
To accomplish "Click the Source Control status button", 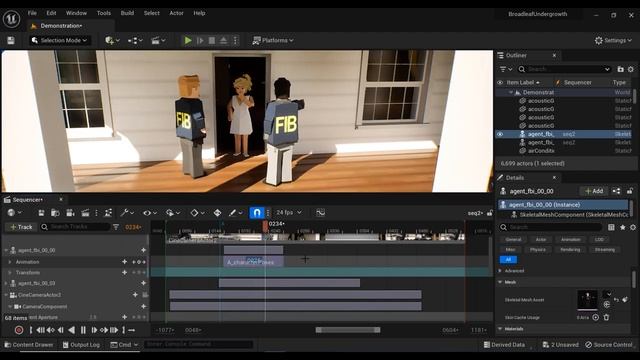I will click(x=609, y=345).
